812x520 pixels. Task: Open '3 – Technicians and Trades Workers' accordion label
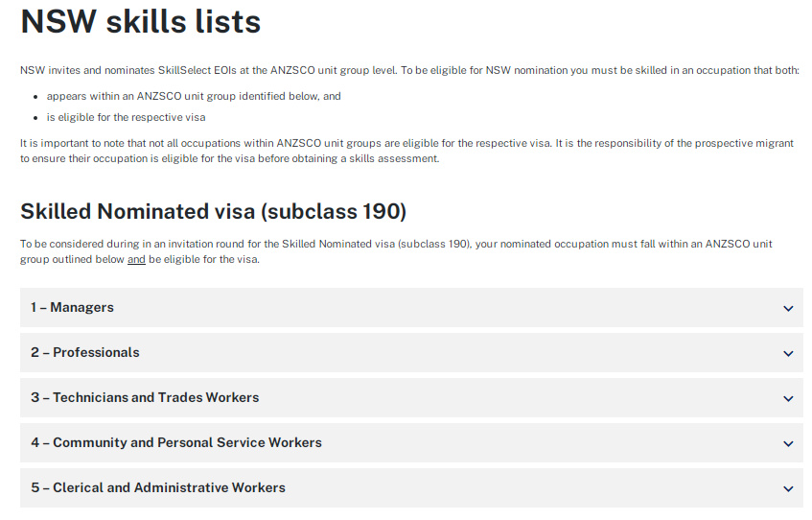click(145, 398)
